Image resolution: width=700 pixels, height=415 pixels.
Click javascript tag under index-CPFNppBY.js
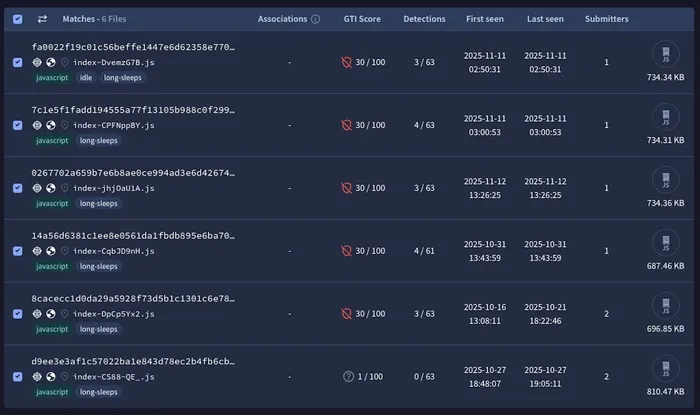click(52, 141)
